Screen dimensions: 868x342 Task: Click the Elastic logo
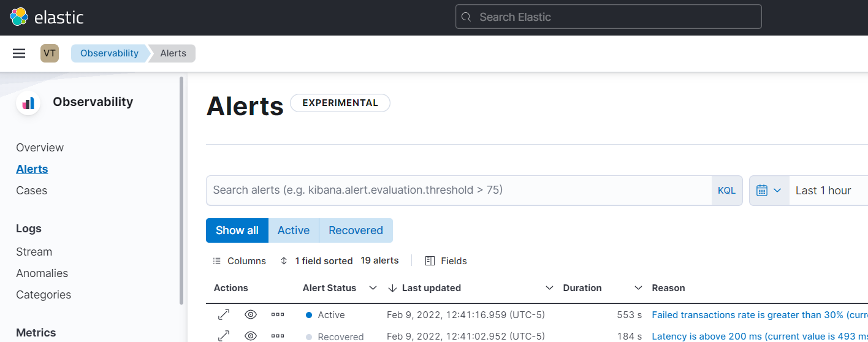point(47,17)
